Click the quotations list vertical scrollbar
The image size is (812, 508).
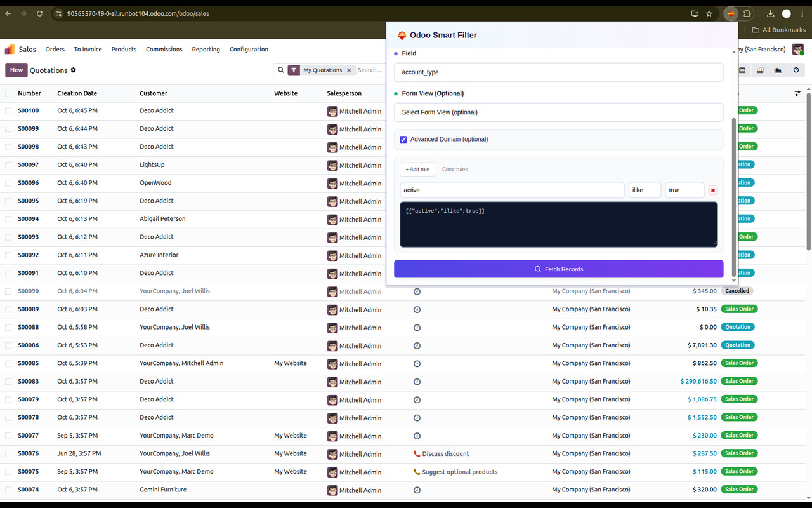[808, 171]
